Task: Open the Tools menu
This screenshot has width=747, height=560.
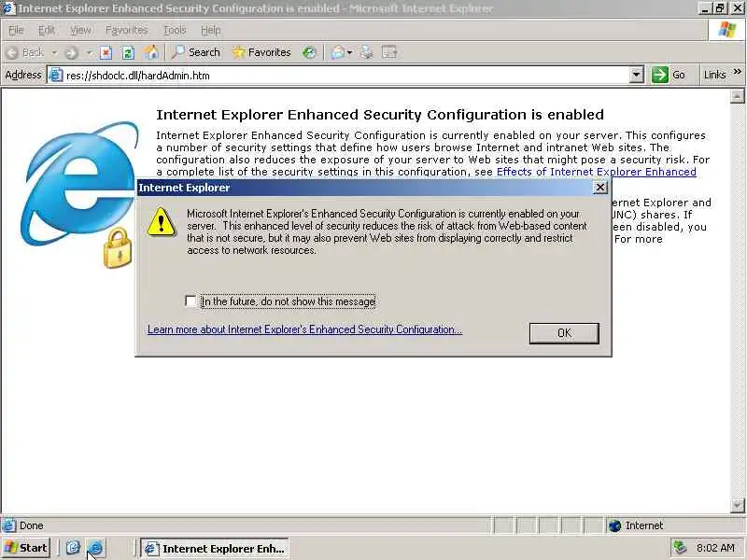Action: (175, 31)
